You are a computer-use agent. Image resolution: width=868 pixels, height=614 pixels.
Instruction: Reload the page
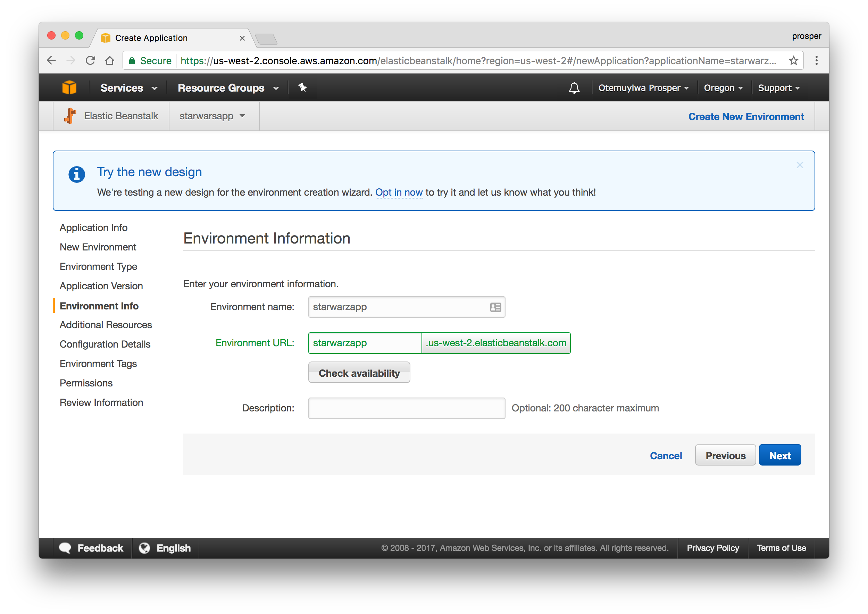coord(90,60)
